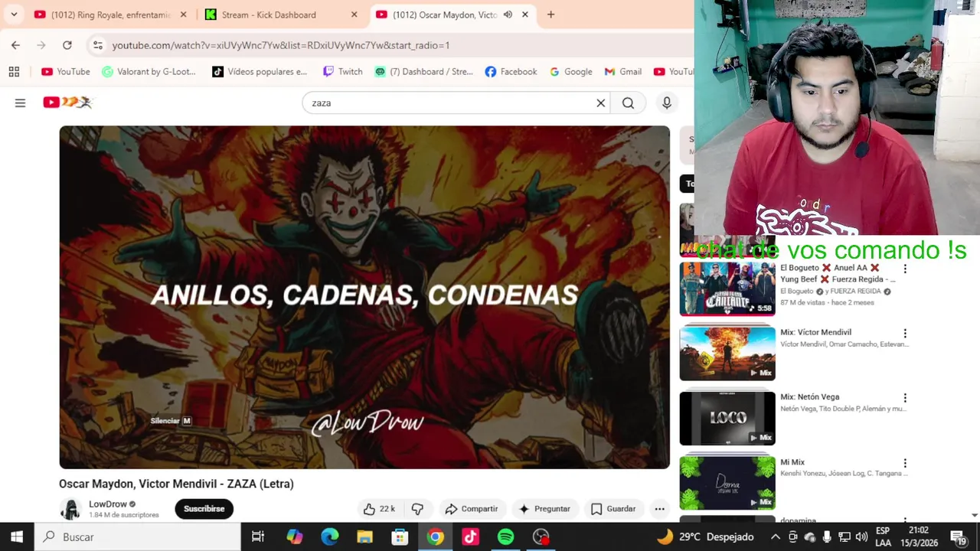Mute the tab via speaker icon
980x551 pixels.
(x=508, y=15)
